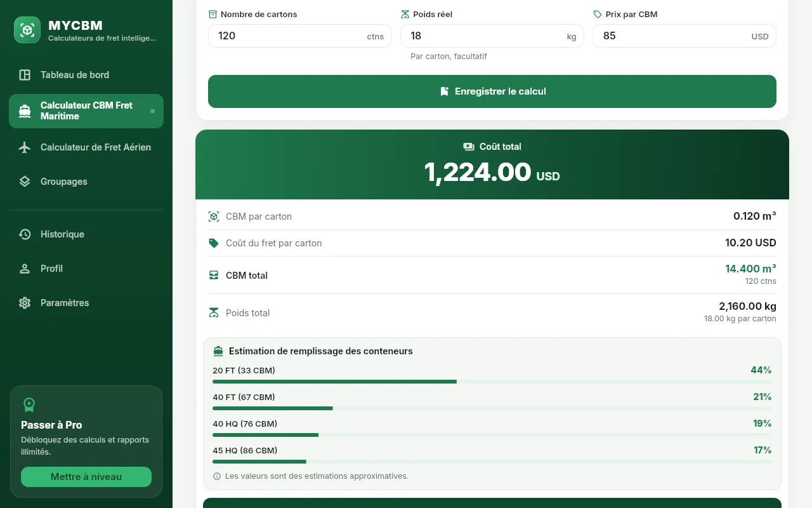Click the cube icon beside CBM par carton
This screenshot has width=812, height=508.
(214, 217)
